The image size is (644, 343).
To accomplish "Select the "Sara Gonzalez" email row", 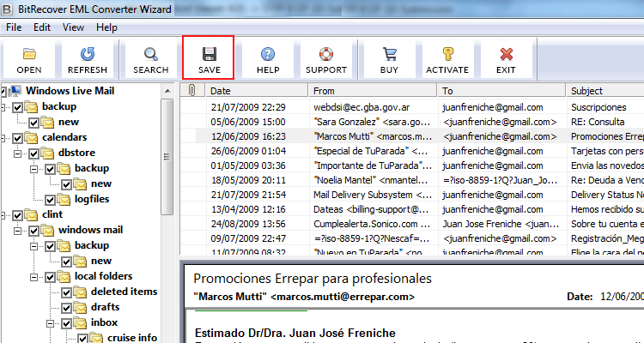I will (412, 122).
